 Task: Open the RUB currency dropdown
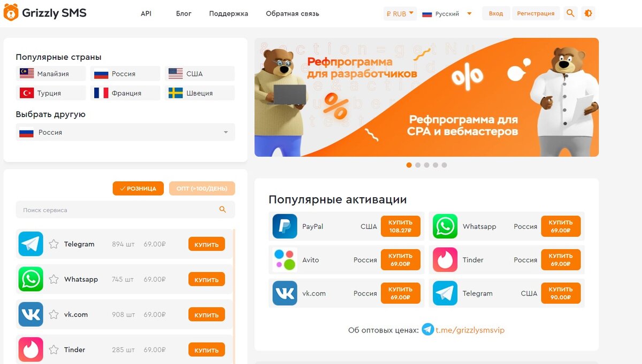click(400, 13)
